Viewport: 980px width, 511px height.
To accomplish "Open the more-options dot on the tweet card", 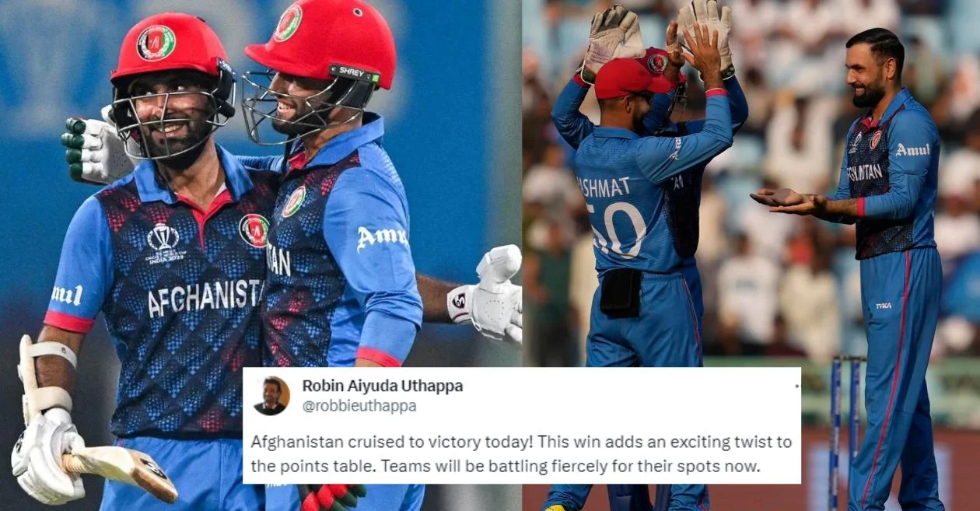I will 796,386.
